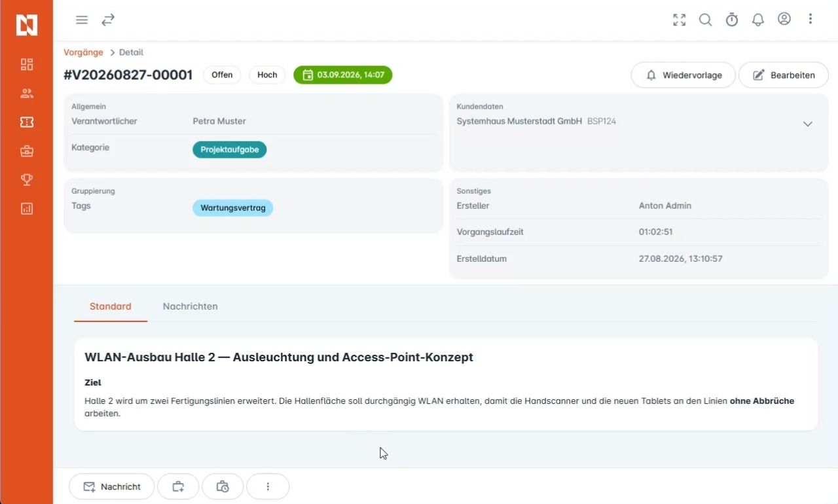Open the briefcase icon in sidebar
This screenshot has height=504, width=838.
[27, 151]
